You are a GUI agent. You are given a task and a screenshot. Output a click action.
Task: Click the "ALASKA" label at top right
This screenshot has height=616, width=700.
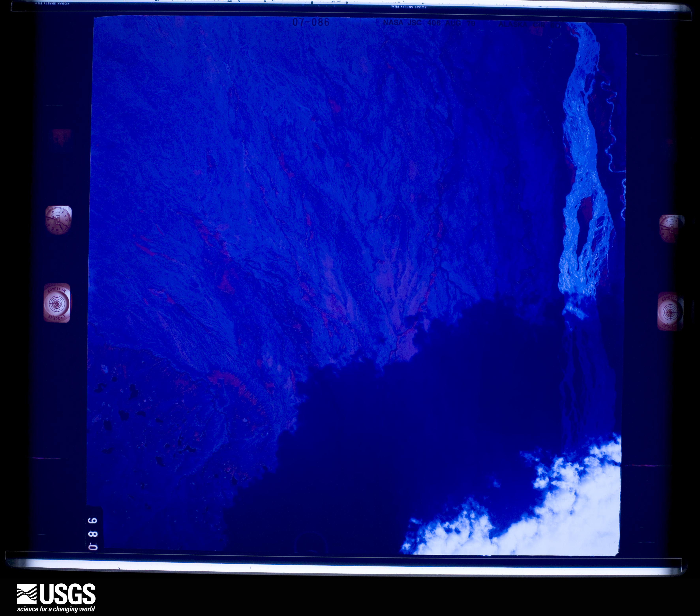(x=513, y=24)
